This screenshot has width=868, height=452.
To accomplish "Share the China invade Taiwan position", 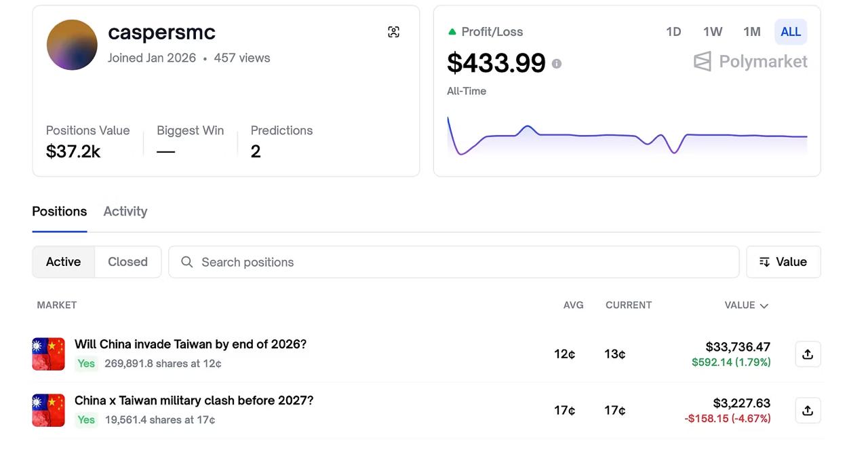I will click(x=807, y=354).
